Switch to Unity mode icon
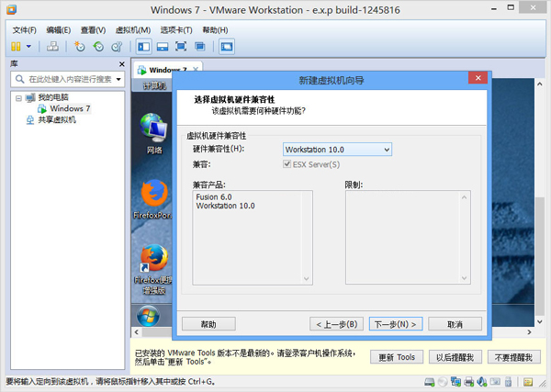This screenshot has height=392, width=551. (200, 47)
